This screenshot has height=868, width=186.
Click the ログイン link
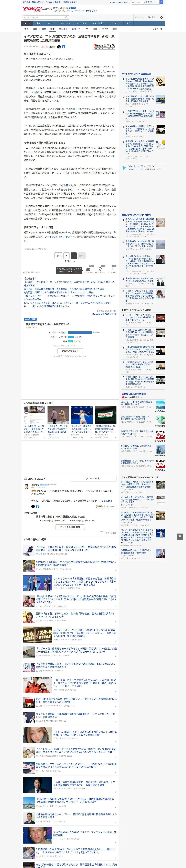click(57, 11)
